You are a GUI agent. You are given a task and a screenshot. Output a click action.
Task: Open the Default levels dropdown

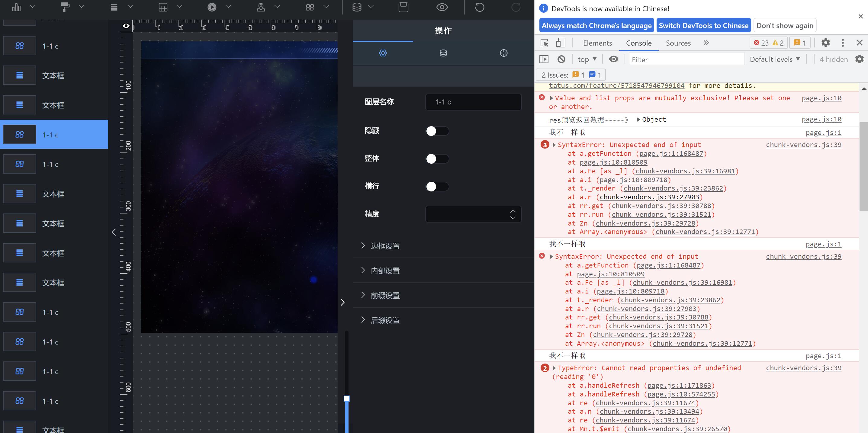pos(775,59)
